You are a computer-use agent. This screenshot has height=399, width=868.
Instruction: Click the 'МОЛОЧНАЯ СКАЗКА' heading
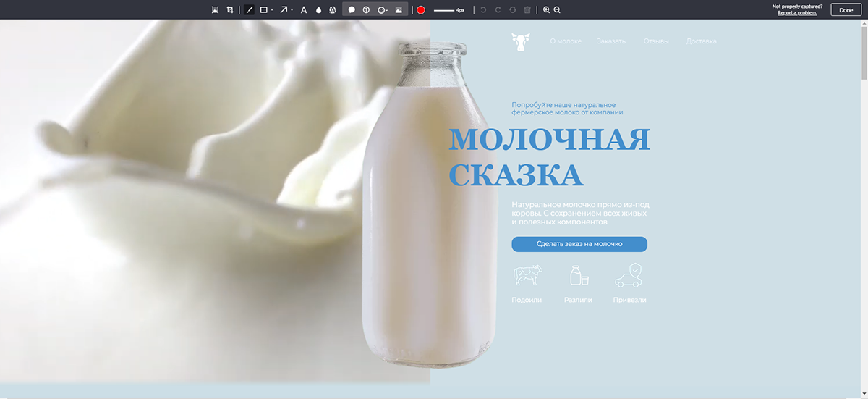pyautogui.click(x=550, y=157)
